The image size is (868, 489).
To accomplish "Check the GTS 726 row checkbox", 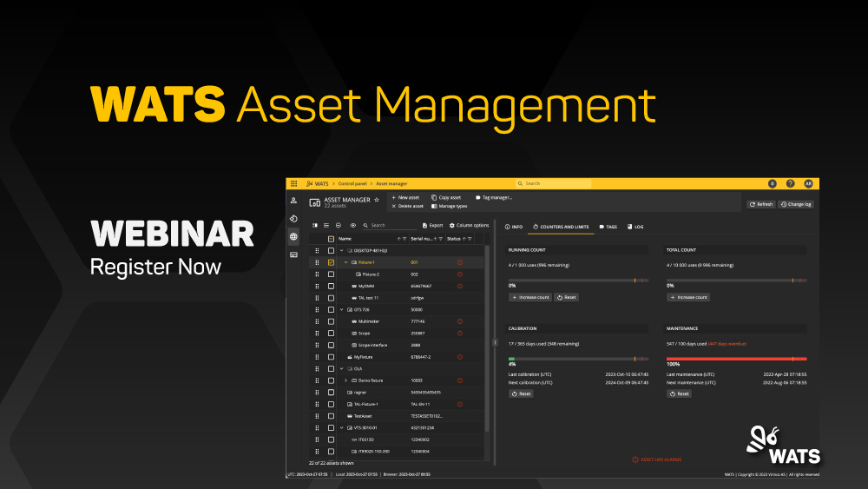I will tap(331, 310).
